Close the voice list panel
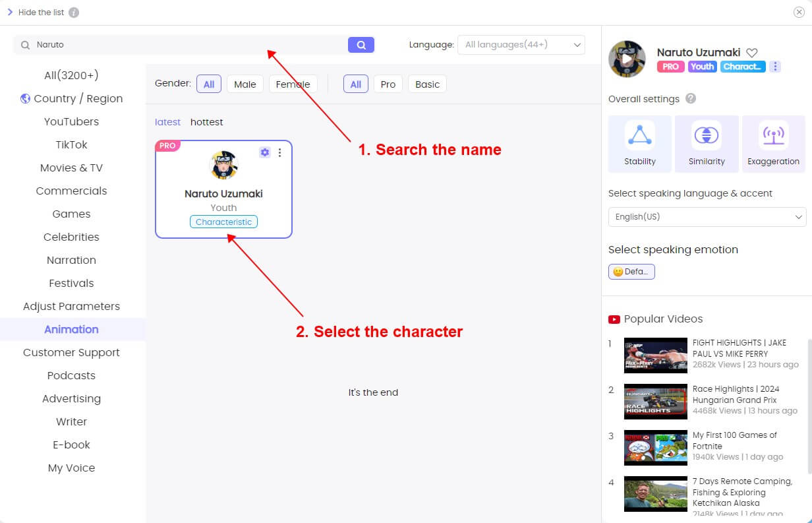Screen dimensions: 812x523 tap(799, 12)
